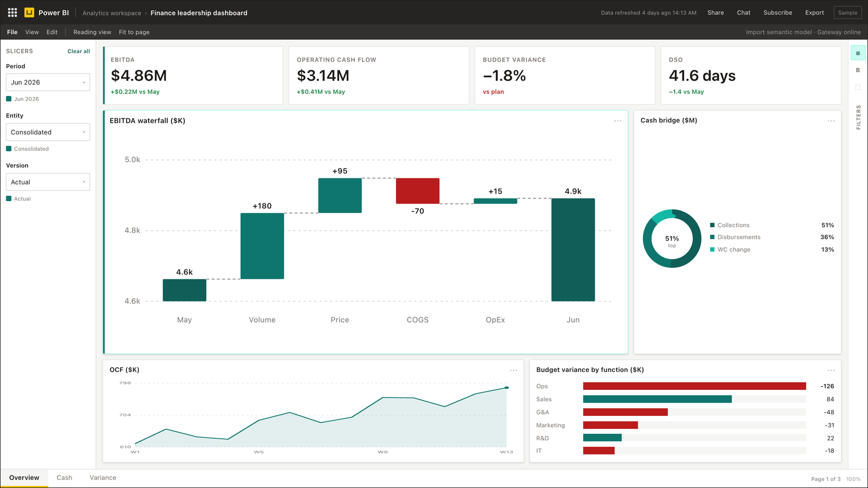The height and width of the screenshot is (488, 868).
Task: Click the Volume waterfall bar
Action: 262,246
